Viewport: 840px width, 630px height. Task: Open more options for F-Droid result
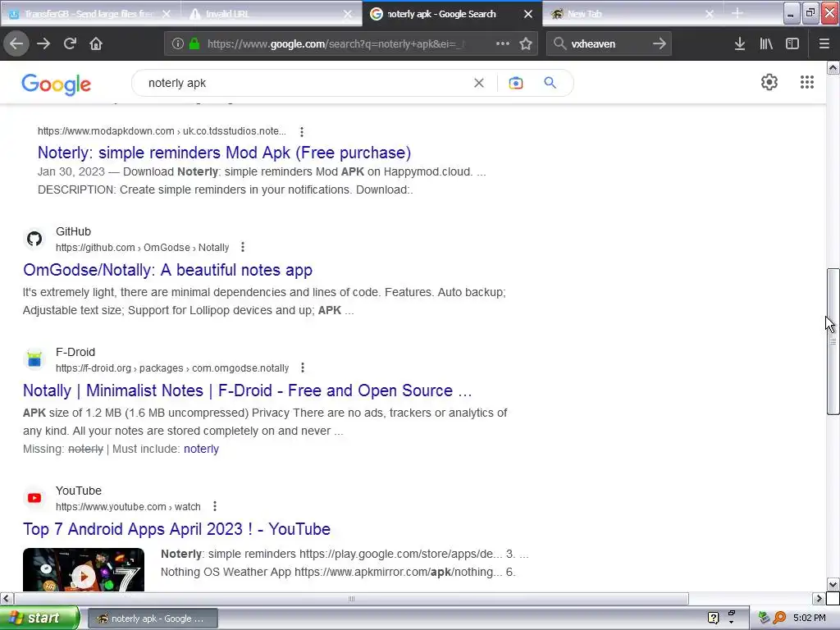(303, 367)
